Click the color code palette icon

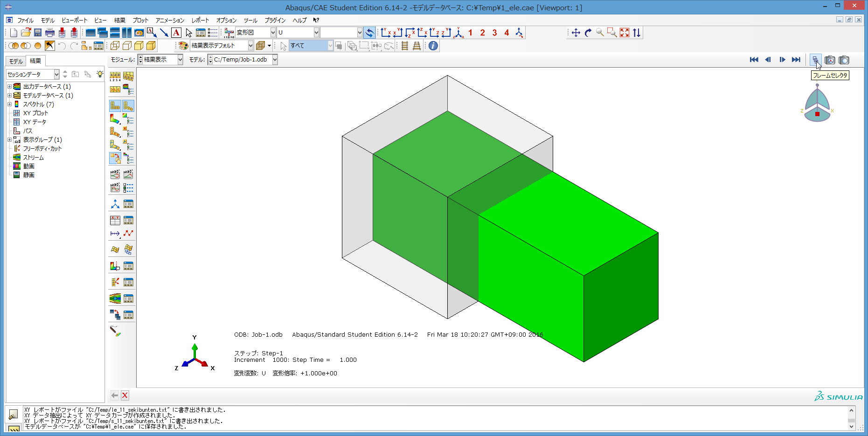pos(183,46)
